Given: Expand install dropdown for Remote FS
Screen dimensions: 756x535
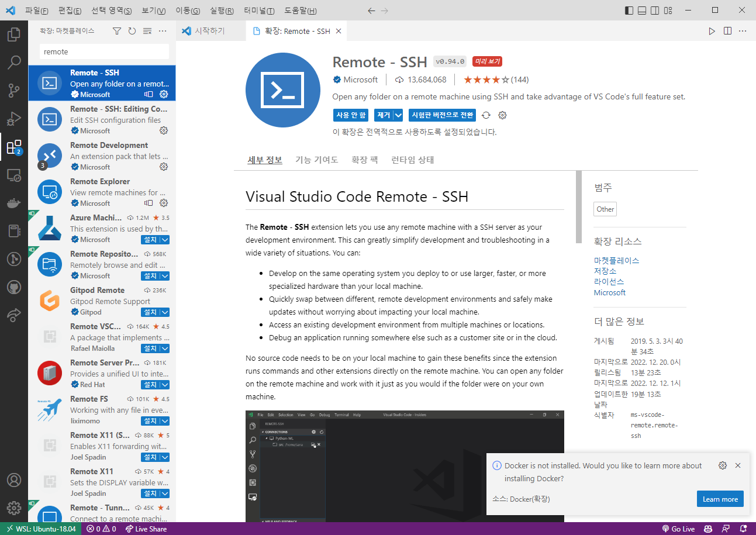Looking at the screenshot, I should pos(165,421).
